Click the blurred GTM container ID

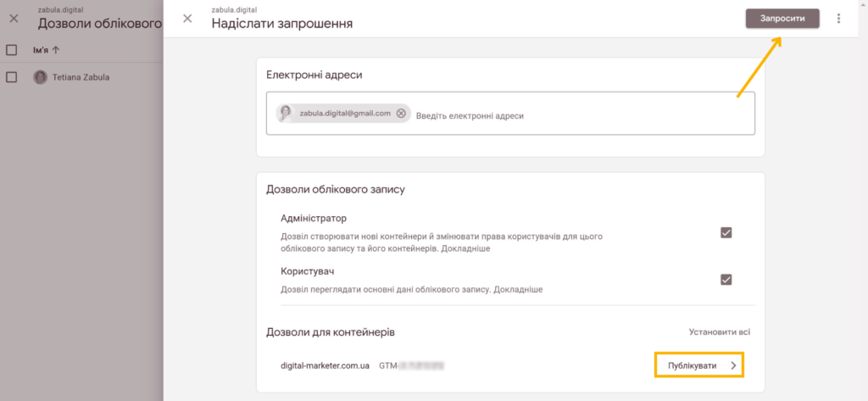tap(413, 366)
